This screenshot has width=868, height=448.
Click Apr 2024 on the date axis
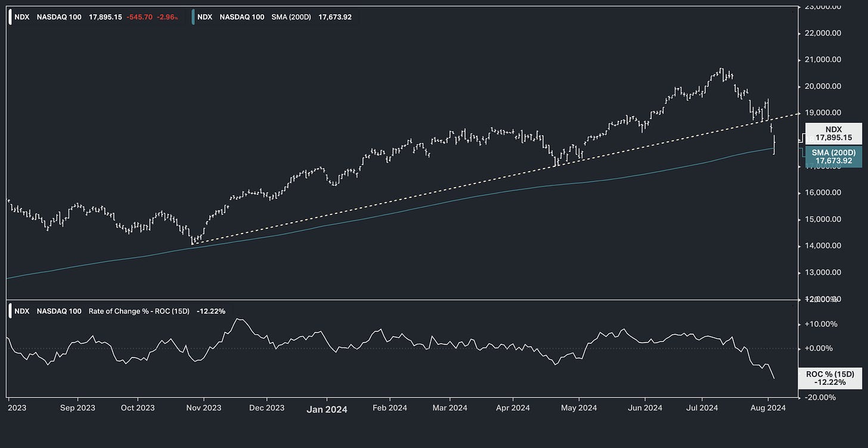pos(513,408)
